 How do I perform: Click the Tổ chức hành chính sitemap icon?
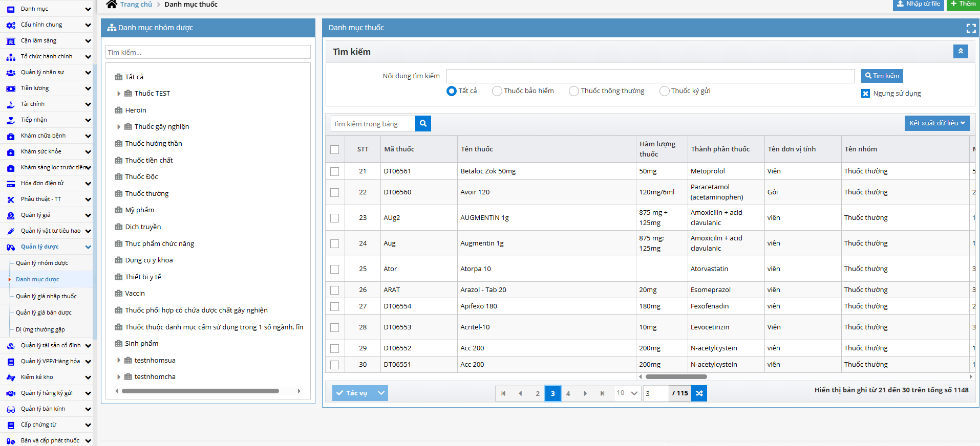pyautogui.click(x=11, y=57)
